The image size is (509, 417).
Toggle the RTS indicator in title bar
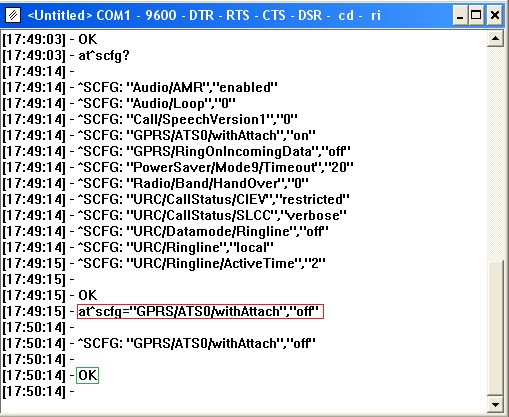pyautogui.click(x=238, y=15)
